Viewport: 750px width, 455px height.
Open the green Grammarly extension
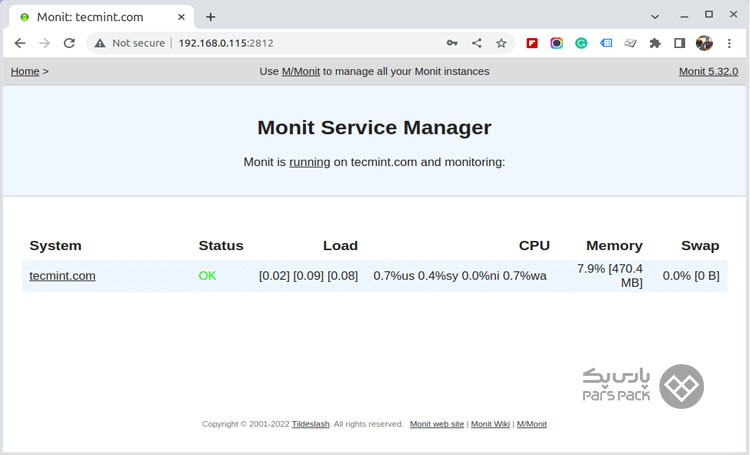(x=581, y=43)
